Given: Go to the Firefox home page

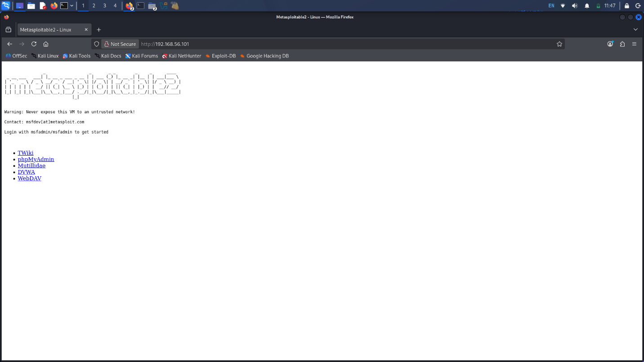Looking at the screenshot, I should point(46,44).
